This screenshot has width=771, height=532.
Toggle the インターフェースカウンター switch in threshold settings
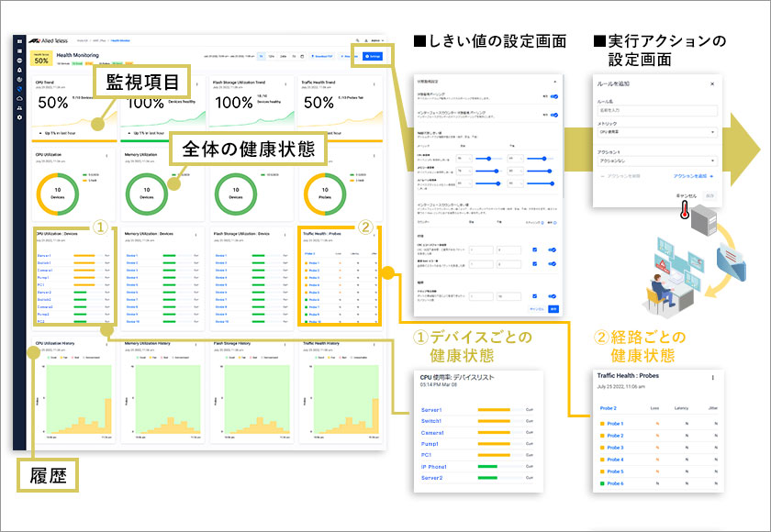(553, 115)
